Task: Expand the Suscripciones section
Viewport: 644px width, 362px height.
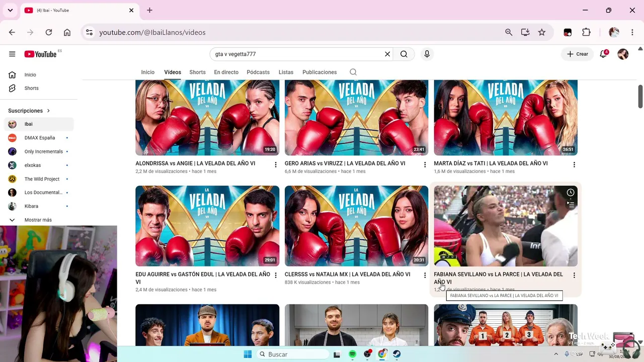Action: coord(29,111)
